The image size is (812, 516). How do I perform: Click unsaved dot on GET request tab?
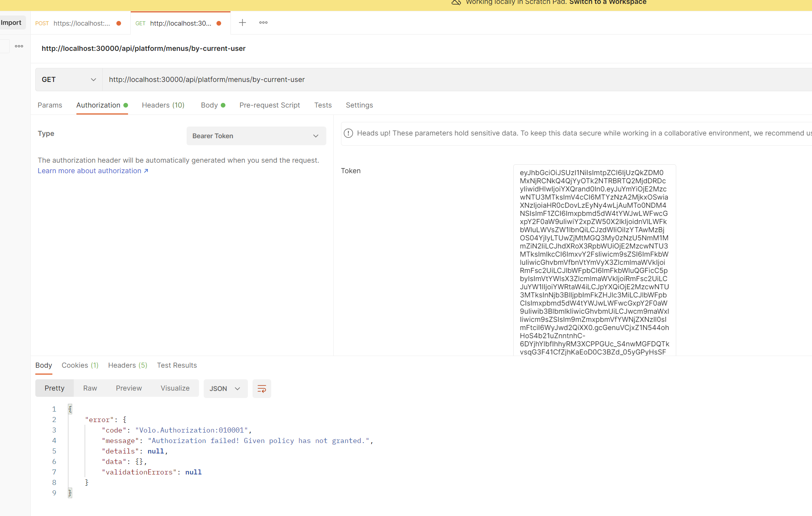[x=219, y=23]
